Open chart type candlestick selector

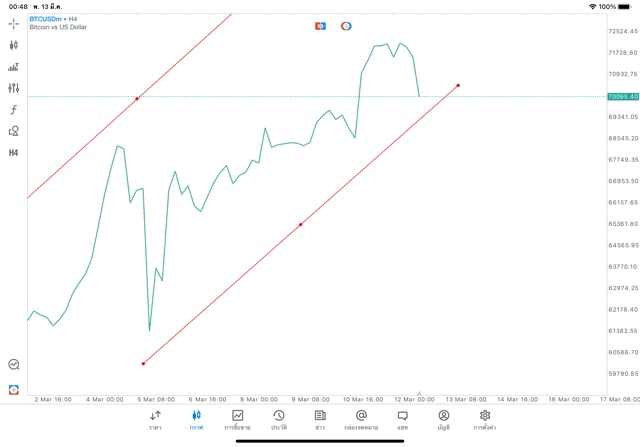click(x=14, y=45)
